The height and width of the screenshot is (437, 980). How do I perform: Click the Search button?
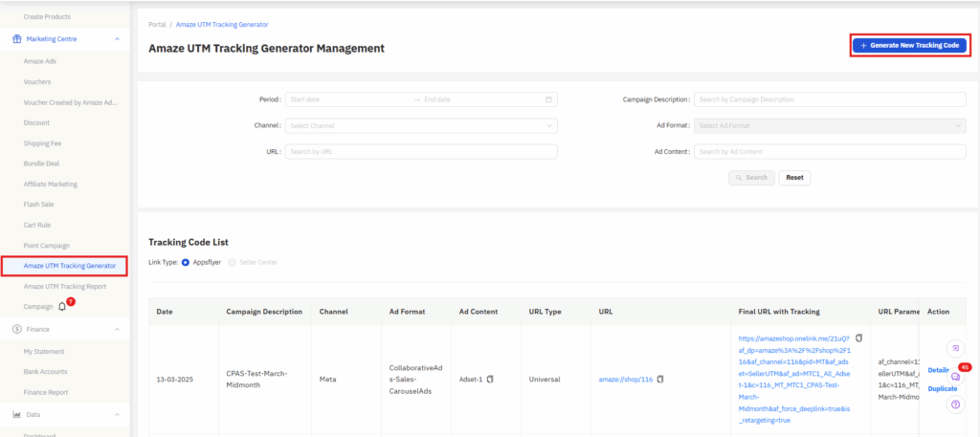click(751, 177)
